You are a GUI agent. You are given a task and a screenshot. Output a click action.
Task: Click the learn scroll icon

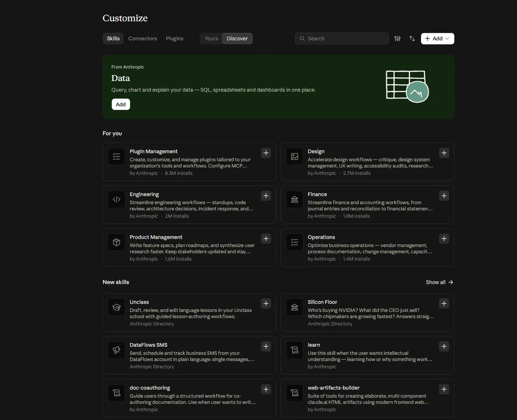[x=294, y=350]
